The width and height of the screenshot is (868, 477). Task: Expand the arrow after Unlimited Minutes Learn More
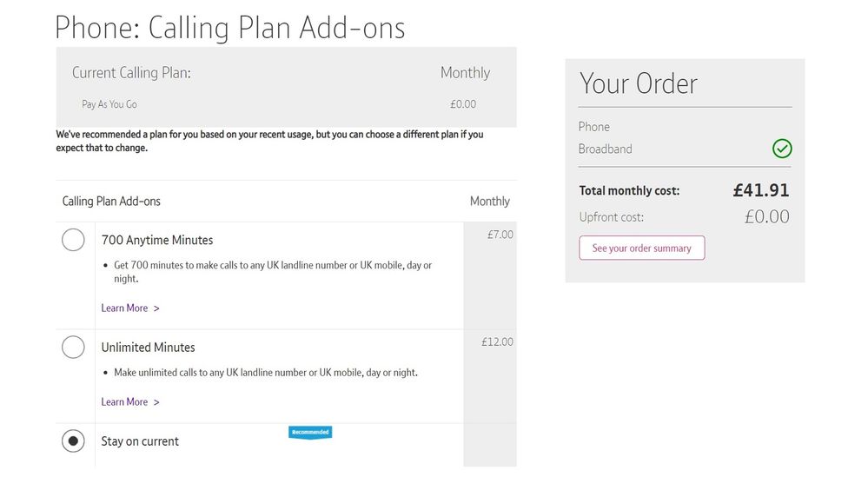156,402
